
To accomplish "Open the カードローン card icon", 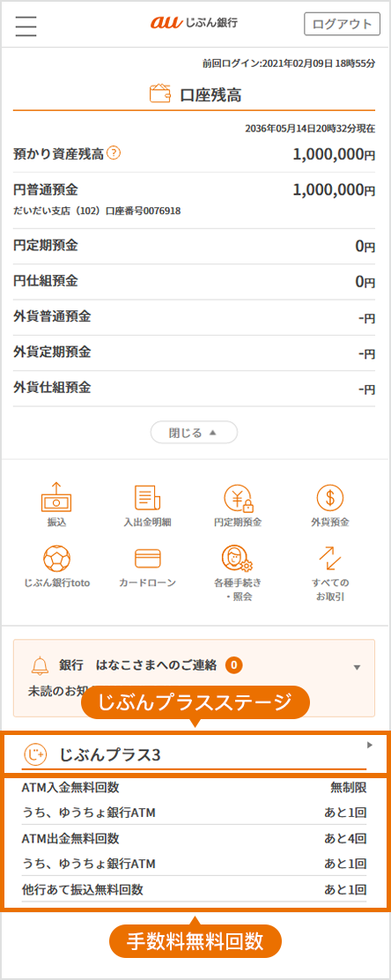I will coord(147,558).
